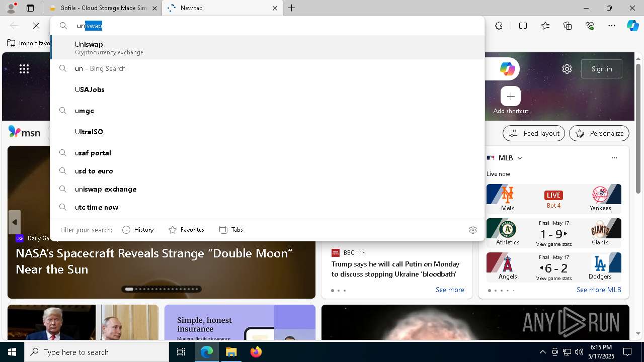Image resolution: width=644 pixels, height=362 pixels.
Task: Stop loading the page
Action: pos(36,26)
